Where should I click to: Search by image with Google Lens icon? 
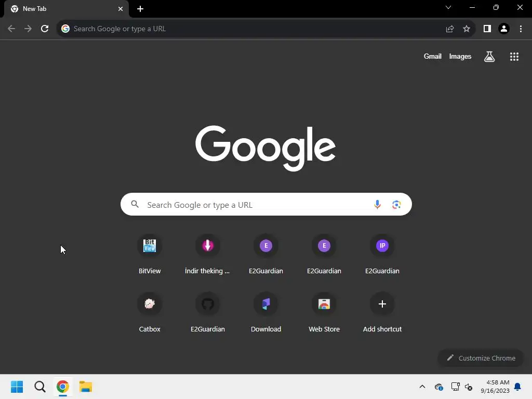click(396, 204)
